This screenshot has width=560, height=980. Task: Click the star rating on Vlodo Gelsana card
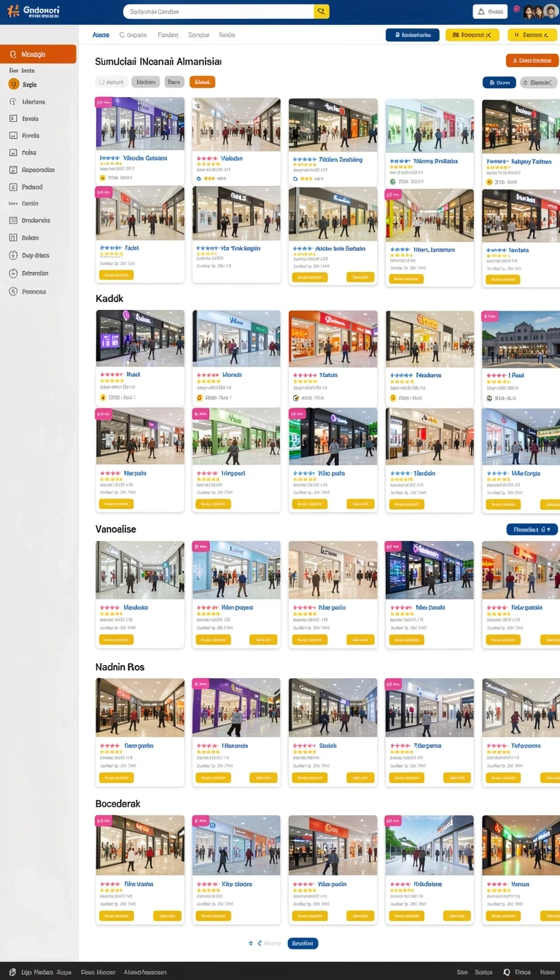(x=112, y=165)
